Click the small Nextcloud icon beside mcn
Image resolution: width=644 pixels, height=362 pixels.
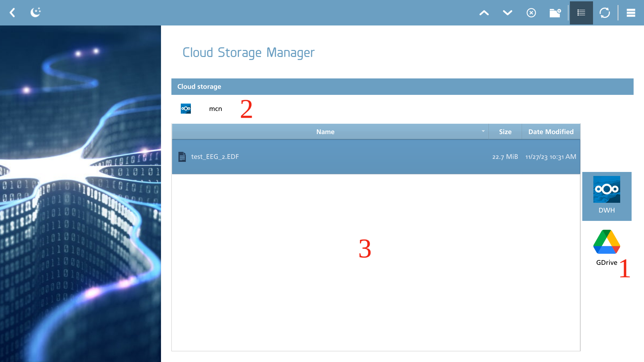[x=186, y=109]
